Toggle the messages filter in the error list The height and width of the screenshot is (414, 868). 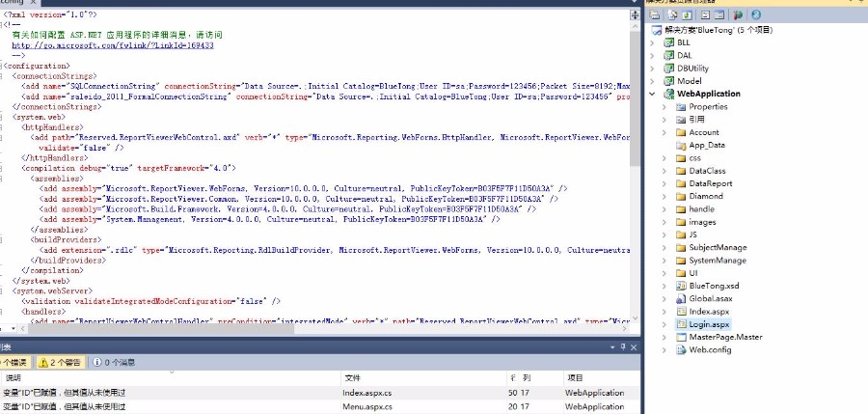[114, 363]
